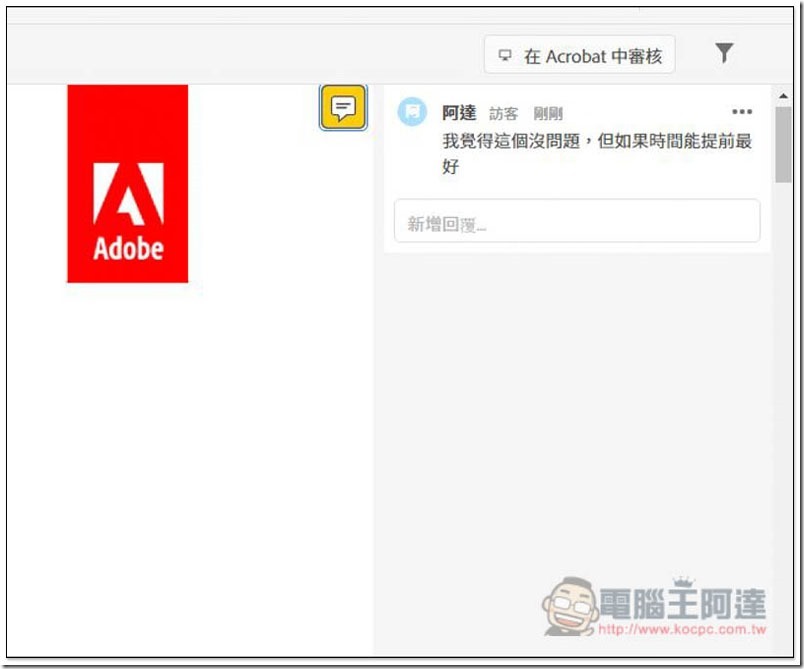Open the three-dot options menu on 阿達's comment
This screenshot has width=804, height=669.
[x=741, y=112]
